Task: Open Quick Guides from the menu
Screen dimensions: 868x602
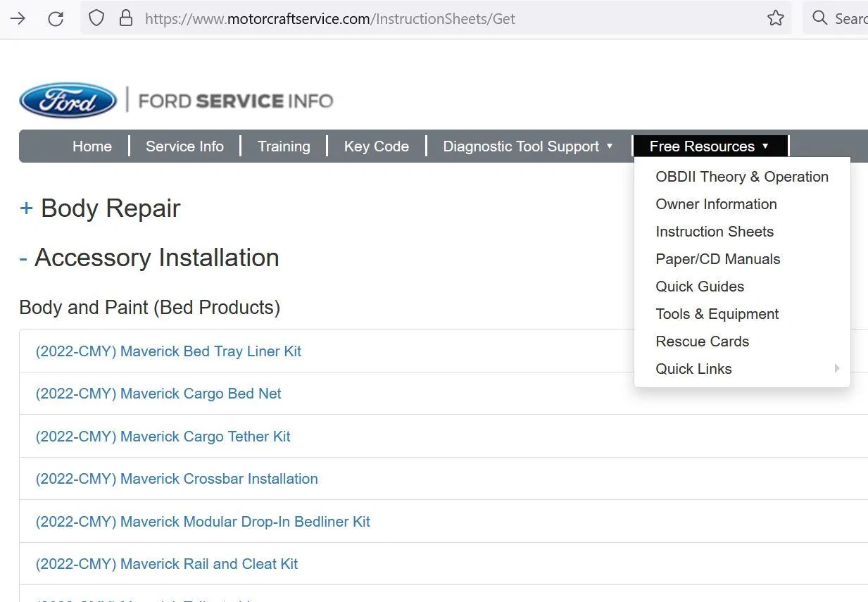Action: point(700,287)
